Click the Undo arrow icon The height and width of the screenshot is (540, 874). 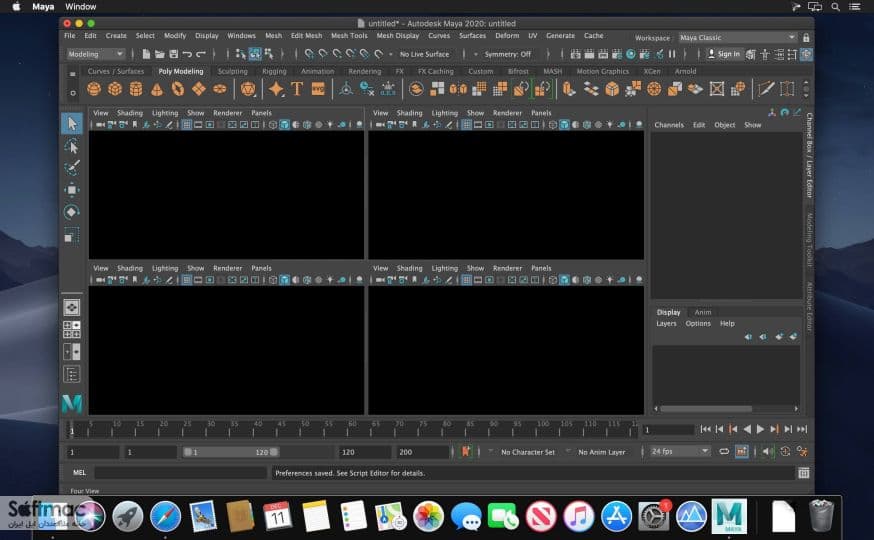tap(187, 54)
